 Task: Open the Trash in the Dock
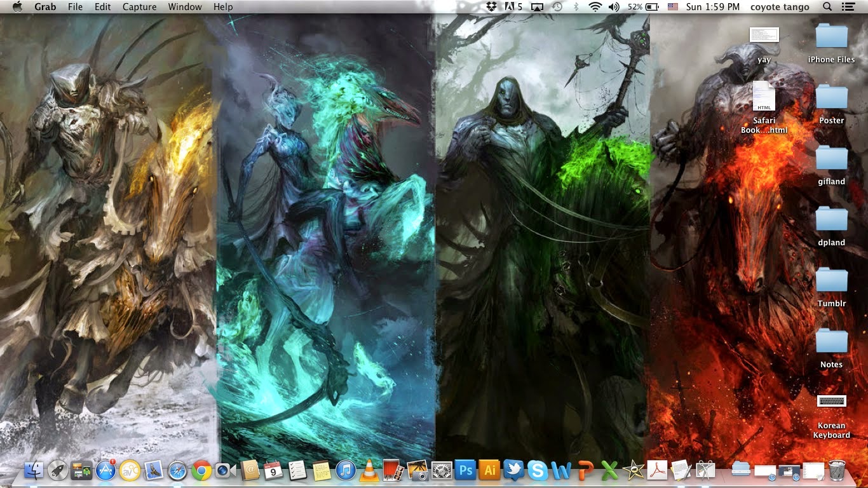point(837,470)
